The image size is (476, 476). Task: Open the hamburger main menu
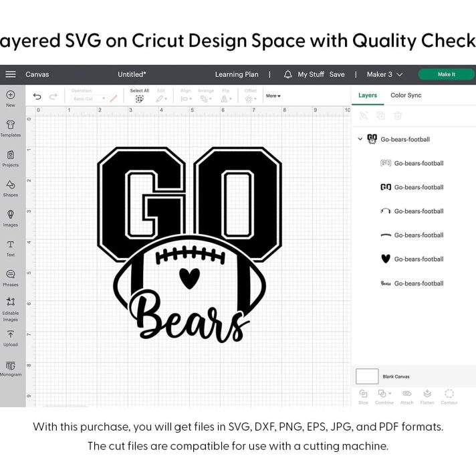pos(11,74)
